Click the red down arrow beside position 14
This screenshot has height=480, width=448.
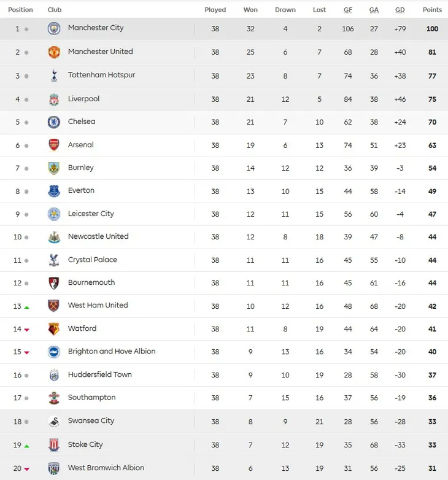coord(26,330)
